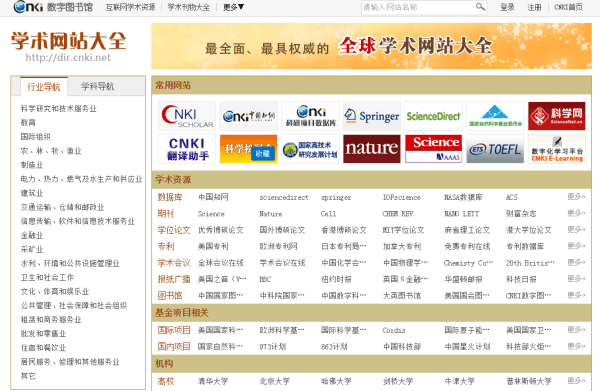Switch to the 行业导航 tab

[44, 86]
